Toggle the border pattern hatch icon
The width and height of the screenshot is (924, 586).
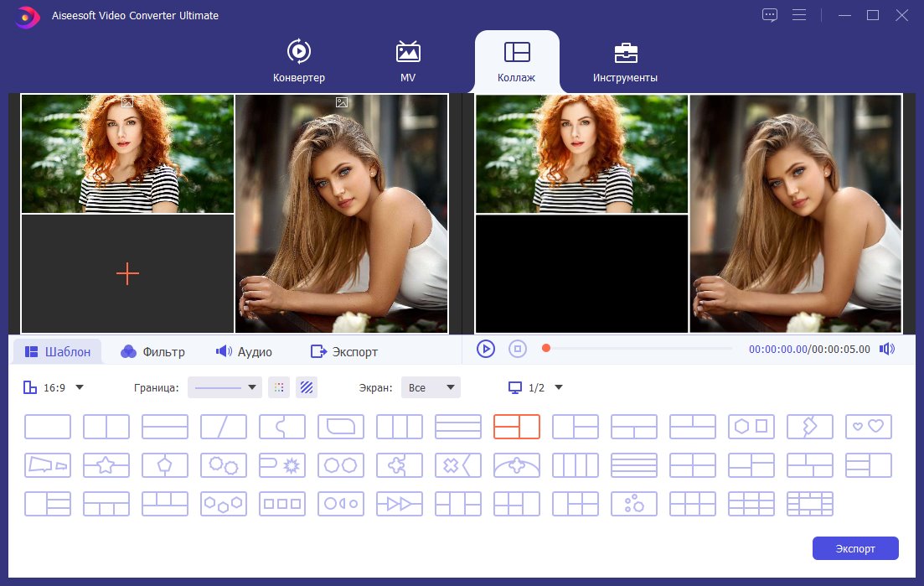tap(307, 387)
